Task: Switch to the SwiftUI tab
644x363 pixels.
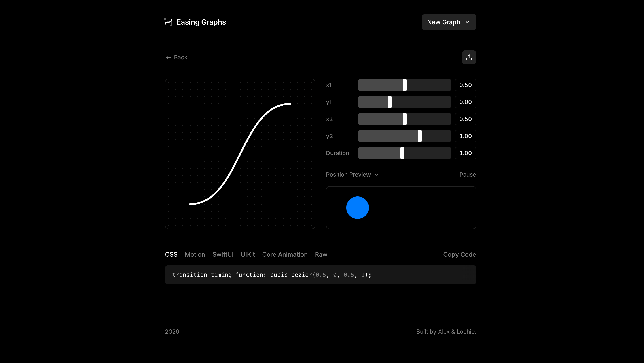Action: pyautogui.click(x=222, y=254)
